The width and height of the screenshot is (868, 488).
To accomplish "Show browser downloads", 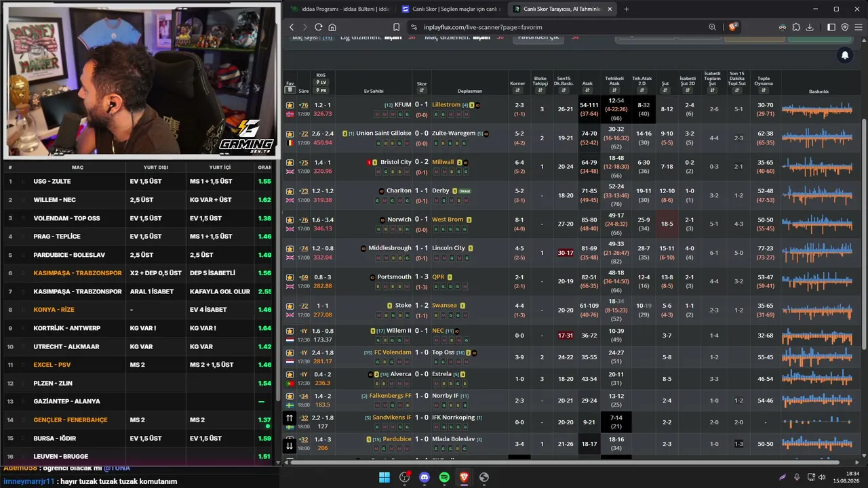I will coord(810,27).
